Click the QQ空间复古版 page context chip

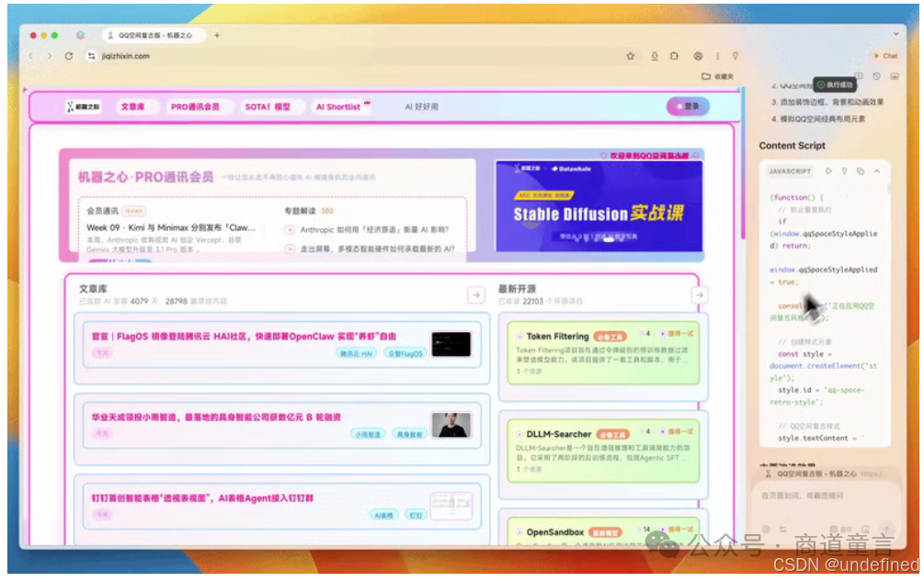pos(825,474)
